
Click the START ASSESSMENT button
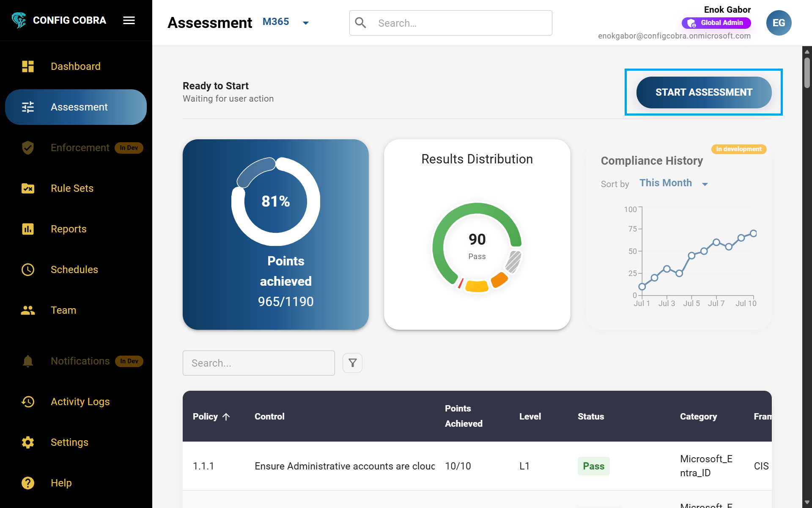click(x=703, y=92)
